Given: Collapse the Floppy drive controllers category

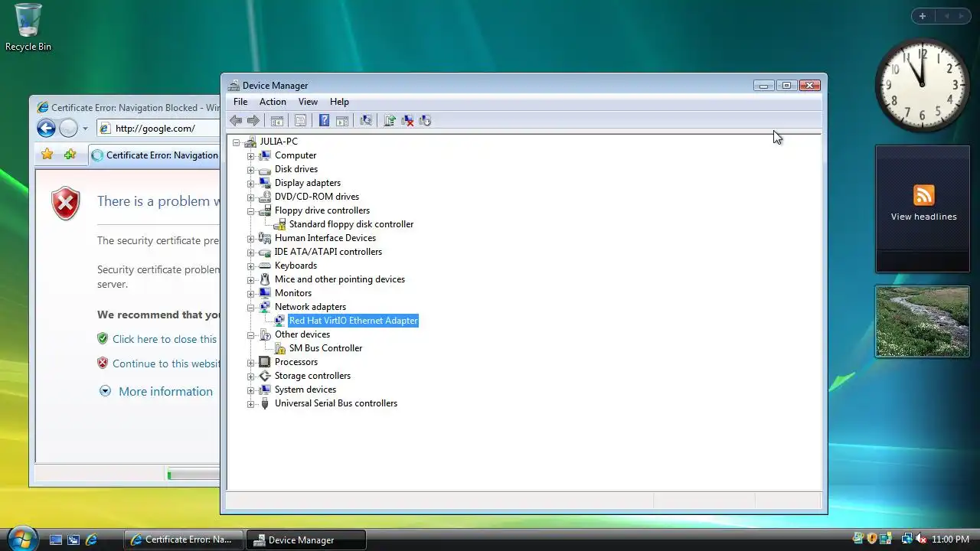Looking at the screenshot, I should tap(250, 210).
